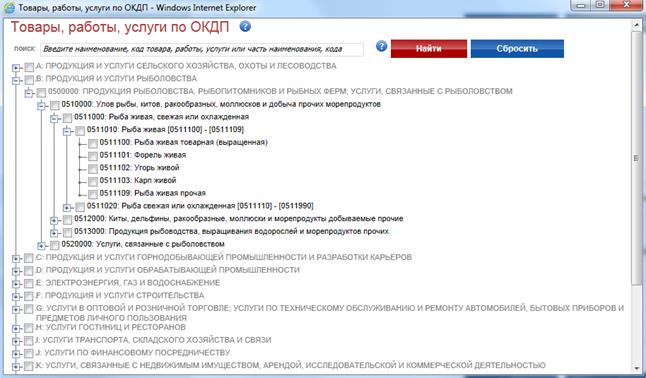Check the box for section D
Image resolution: width=646 pixels, height=378 pixels.
point(28,271)
